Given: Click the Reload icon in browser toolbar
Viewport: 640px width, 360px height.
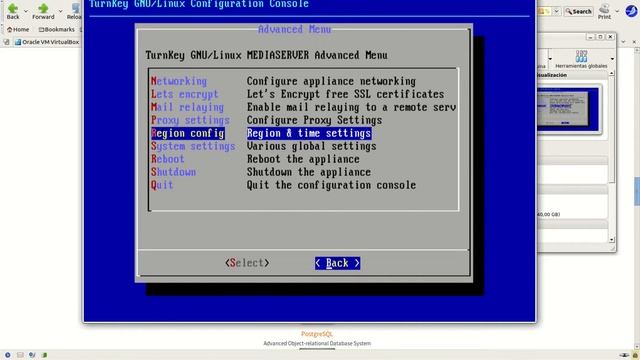Looking at the screenshot, I should [76, 8].
